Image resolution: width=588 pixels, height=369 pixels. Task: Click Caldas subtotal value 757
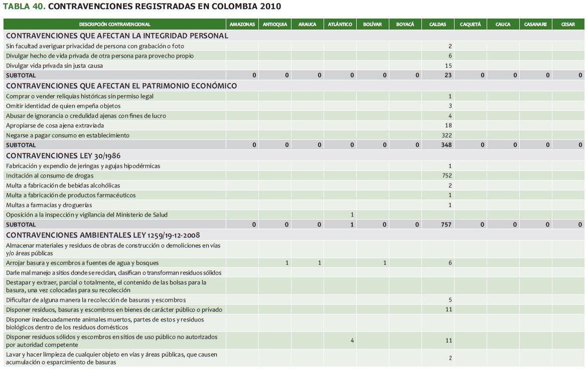tap(447, 225)
